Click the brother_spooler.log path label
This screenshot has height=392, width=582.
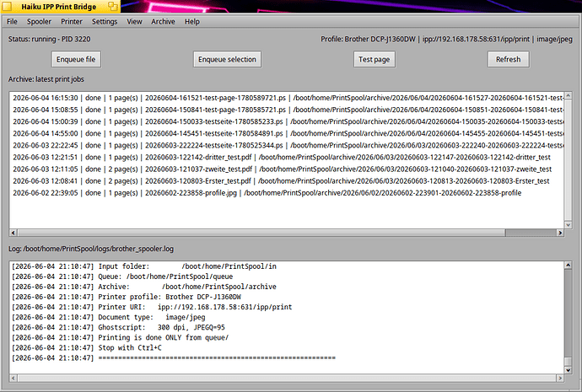[91, 249]
